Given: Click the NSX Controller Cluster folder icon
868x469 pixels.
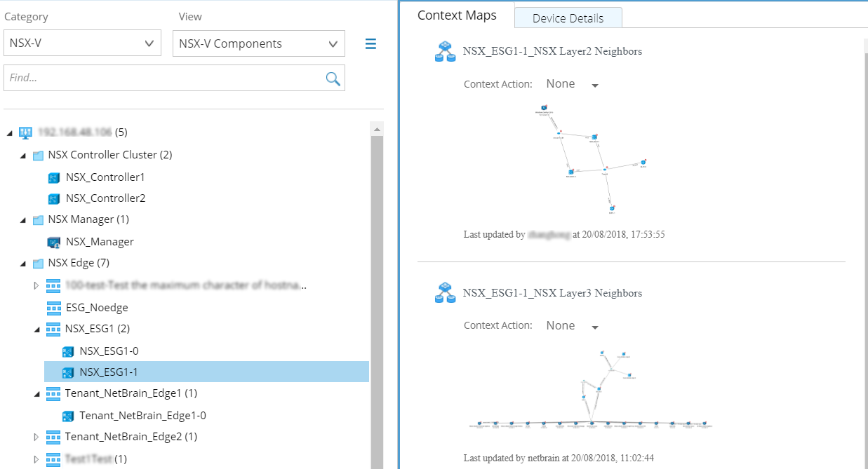Looking at the screenshot, I should click(x=38, y=155).
